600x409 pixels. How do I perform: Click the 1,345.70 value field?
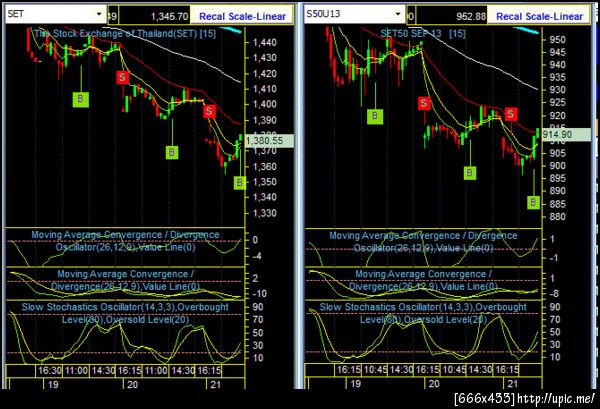154,16
